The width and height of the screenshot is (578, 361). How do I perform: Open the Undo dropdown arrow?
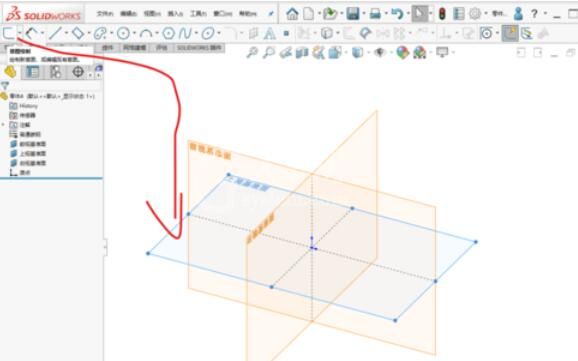point(408,14)
